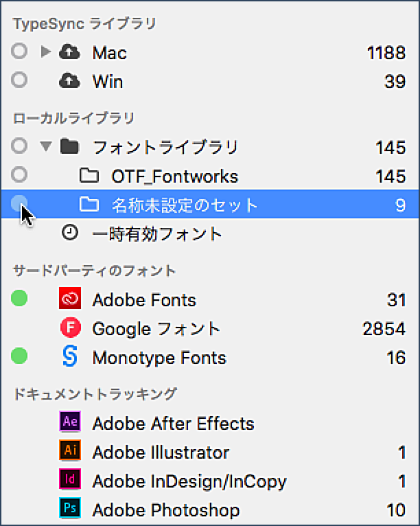
Task: Click the After Effects Ae icon
Action: (70, 422)
